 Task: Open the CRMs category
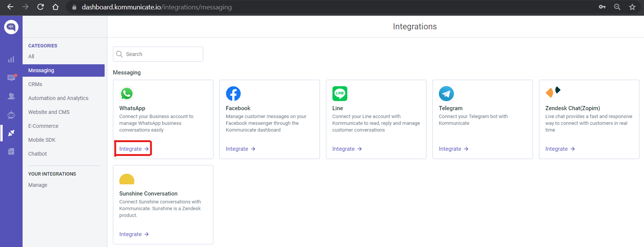click(x=35, y=84)
